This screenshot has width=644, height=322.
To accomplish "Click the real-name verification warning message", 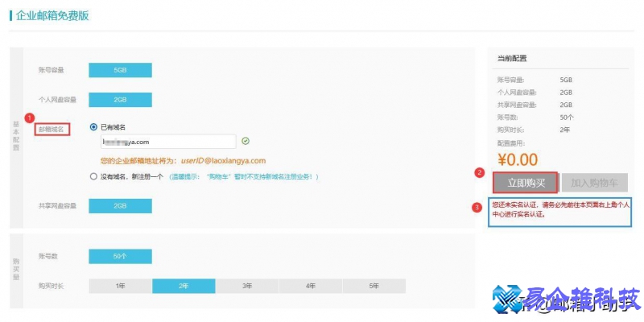I will click(x=560, y=209).
